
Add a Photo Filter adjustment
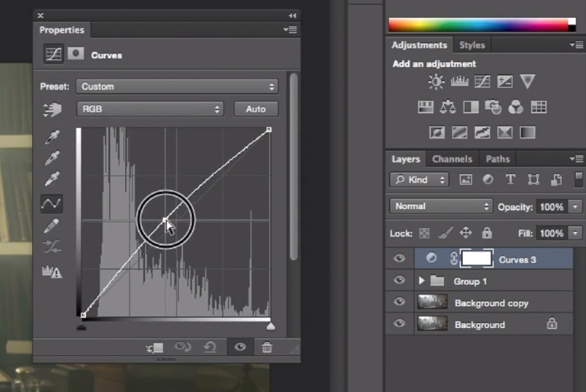click(493, 108)
